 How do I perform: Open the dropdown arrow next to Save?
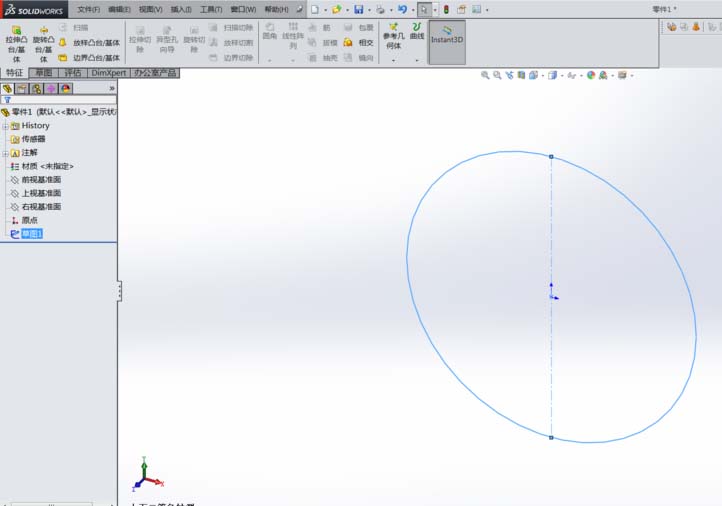(369, 10)
